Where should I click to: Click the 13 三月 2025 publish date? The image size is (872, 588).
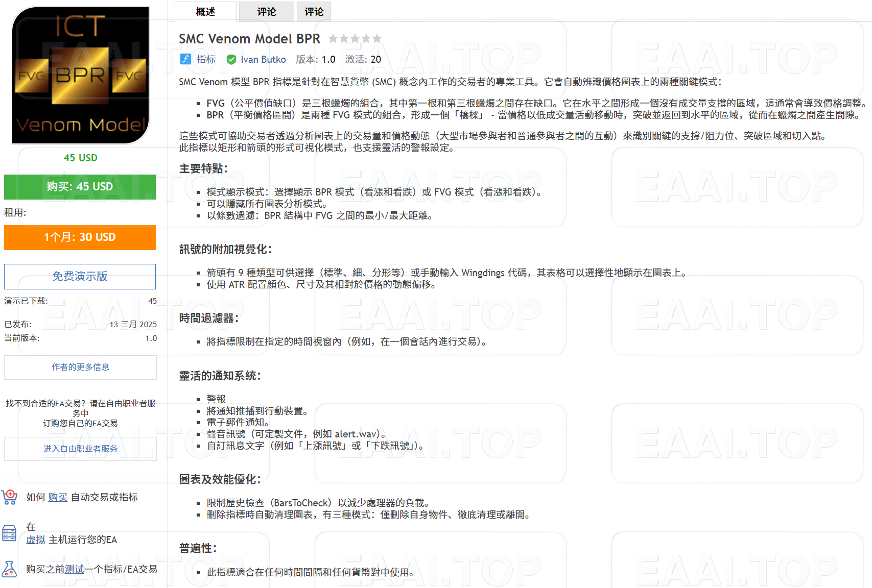click(x=133, y=325)
